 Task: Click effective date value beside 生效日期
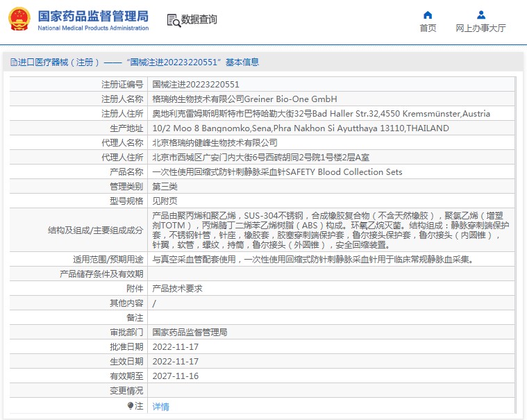[176, 362]
